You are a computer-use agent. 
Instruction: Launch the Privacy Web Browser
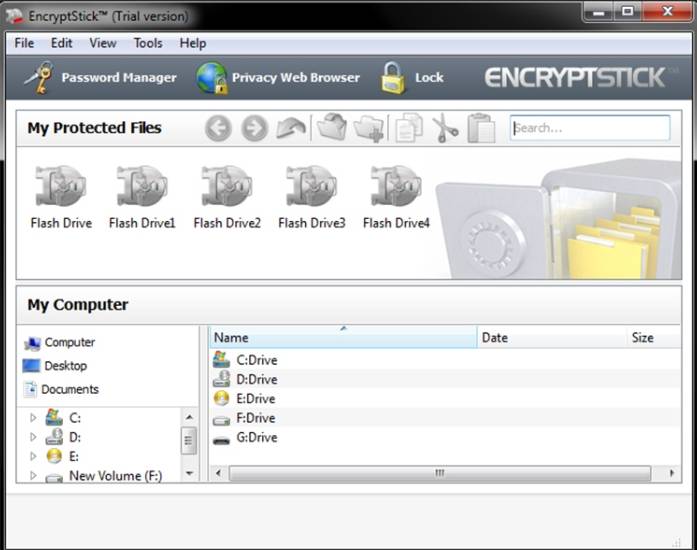pyautogui.click(x=278, y=78)
